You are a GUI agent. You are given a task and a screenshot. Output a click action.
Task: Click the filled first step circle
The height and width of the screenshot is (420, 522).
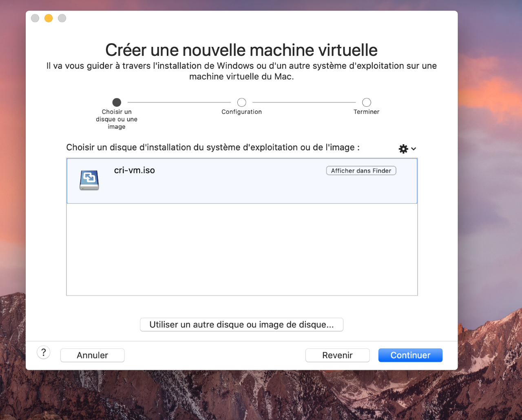117,102
